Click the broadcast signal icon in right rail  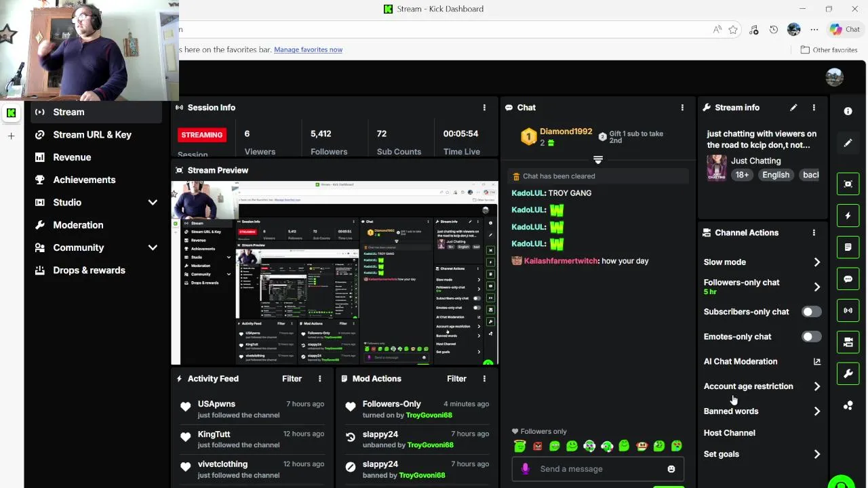tap(848, 310)
